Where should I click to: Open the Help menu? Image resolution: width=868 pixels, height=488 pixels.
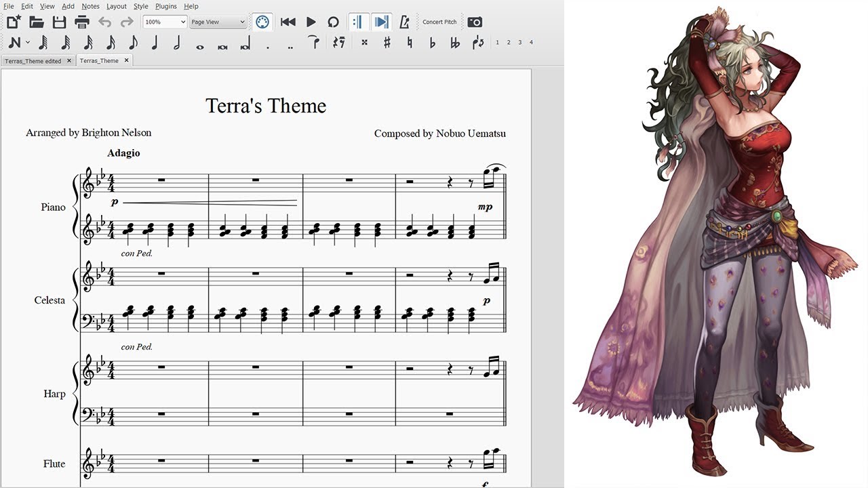tap(191, 6)
